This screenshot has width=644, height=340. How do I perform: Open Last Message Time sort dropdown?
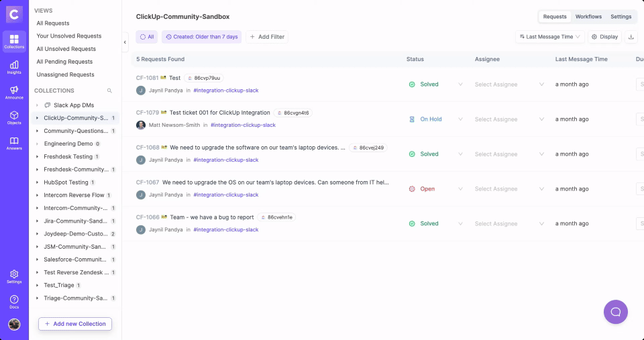pos(549,37)
